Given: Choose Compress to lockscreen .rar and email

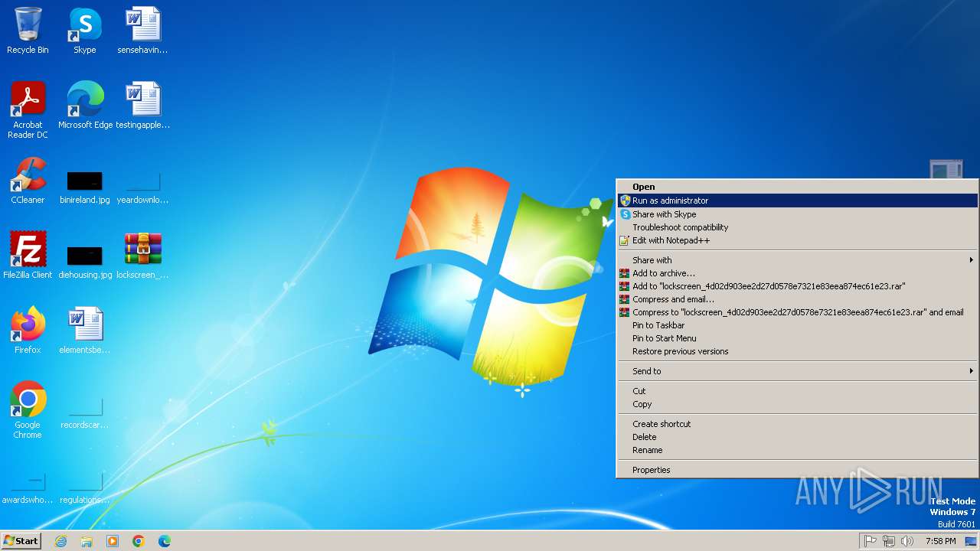Looking at the screenshot, I should [798, 312].
